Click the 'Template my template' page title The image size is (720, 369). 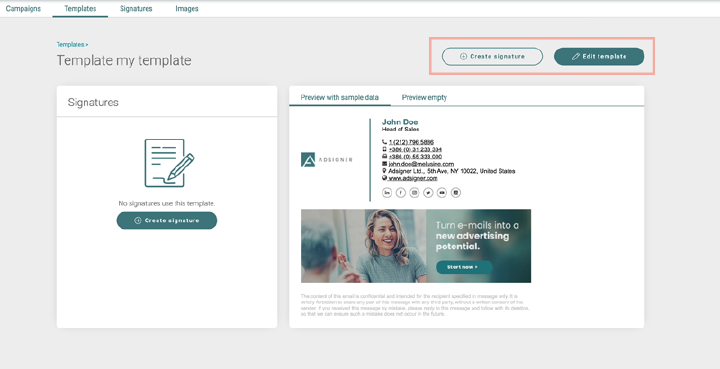124,61
